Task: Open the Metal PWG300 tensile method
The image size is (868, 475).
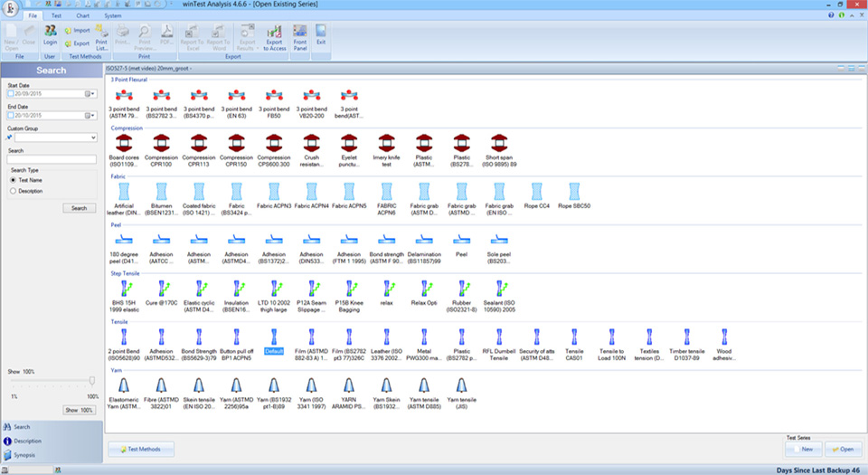Action: 424,337
